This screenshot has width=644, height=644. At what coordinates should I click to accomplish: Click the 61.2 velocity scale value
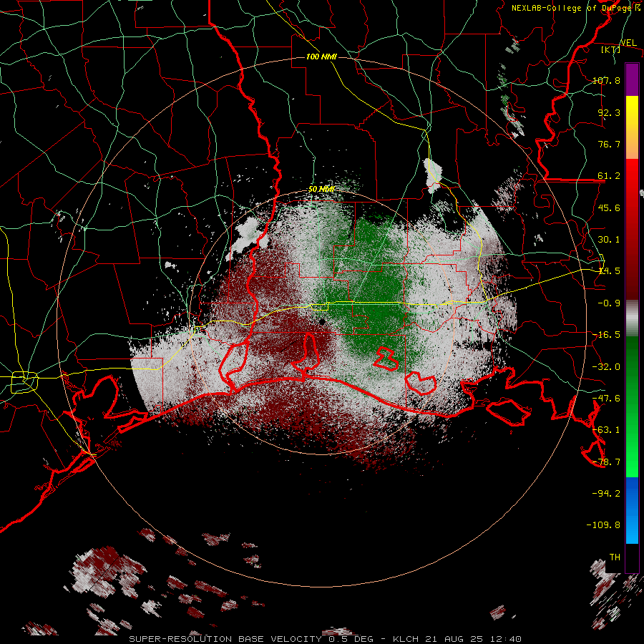click(x=609, y=176)
